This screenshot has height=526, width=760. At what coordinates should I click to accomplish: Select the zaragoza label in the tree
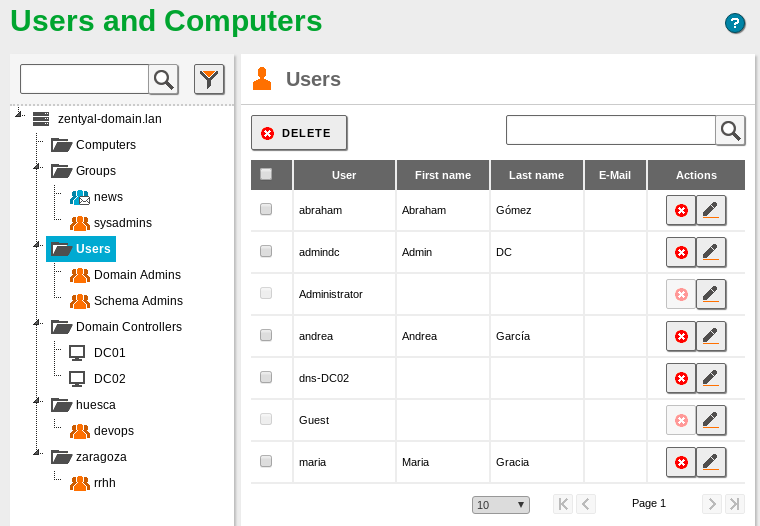pyautogui.click(x=101, y=457)
